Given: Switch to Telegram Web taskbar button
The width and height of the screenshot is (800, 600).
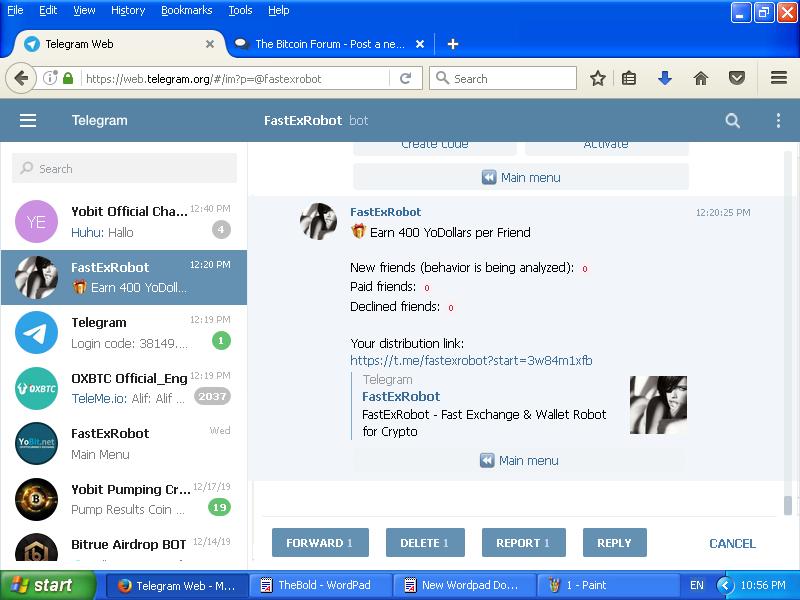Looking at the screenshot, I should (177, 586).
